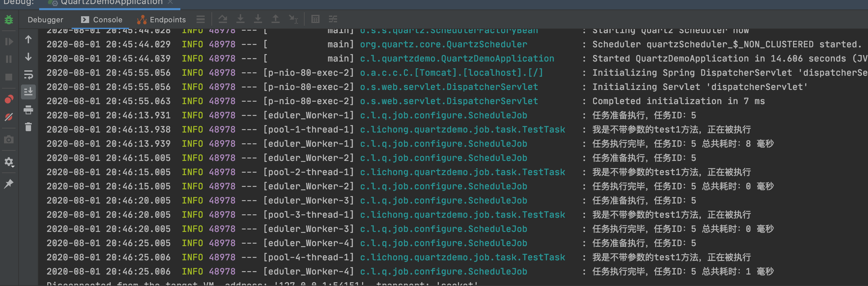
Task: Click the Run to Cursor icon
Action: [x=293, y=19]
